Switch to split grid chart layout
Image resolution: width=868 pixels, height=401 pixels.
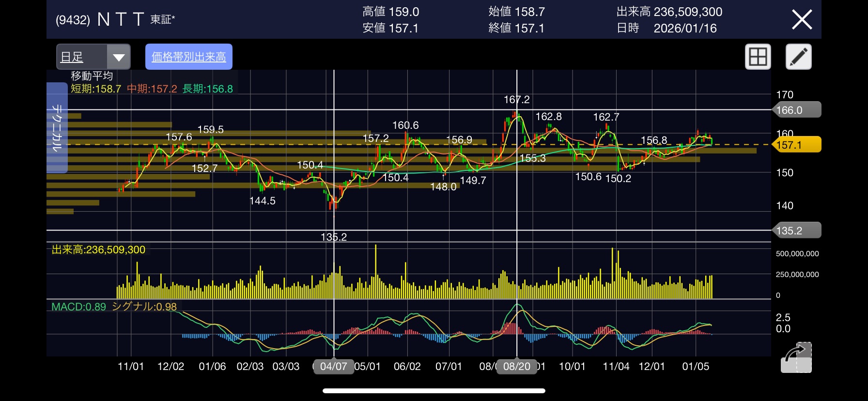[758, 57]
